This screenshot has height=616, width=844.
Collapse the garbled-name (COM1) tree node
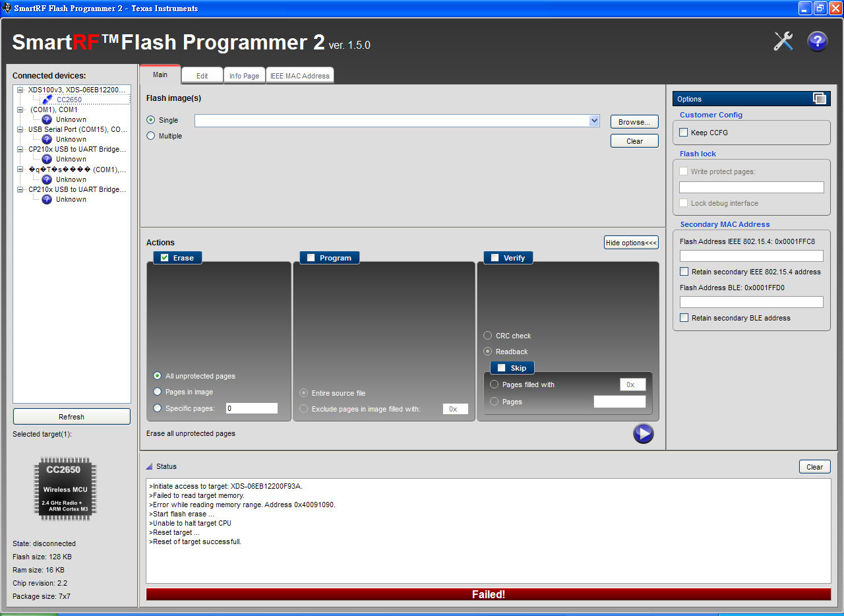pos(20,169)
